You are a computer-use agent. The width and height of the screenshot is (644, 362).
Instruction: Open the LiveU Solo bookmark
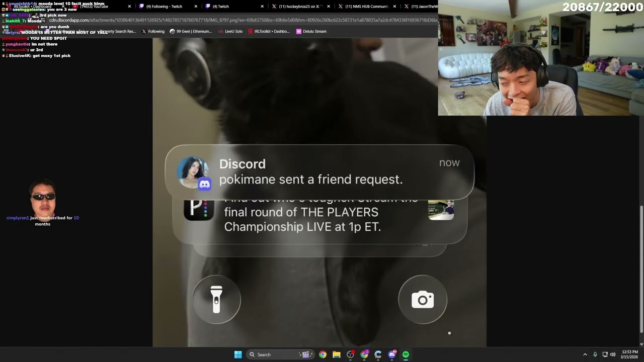coord(230,31)
